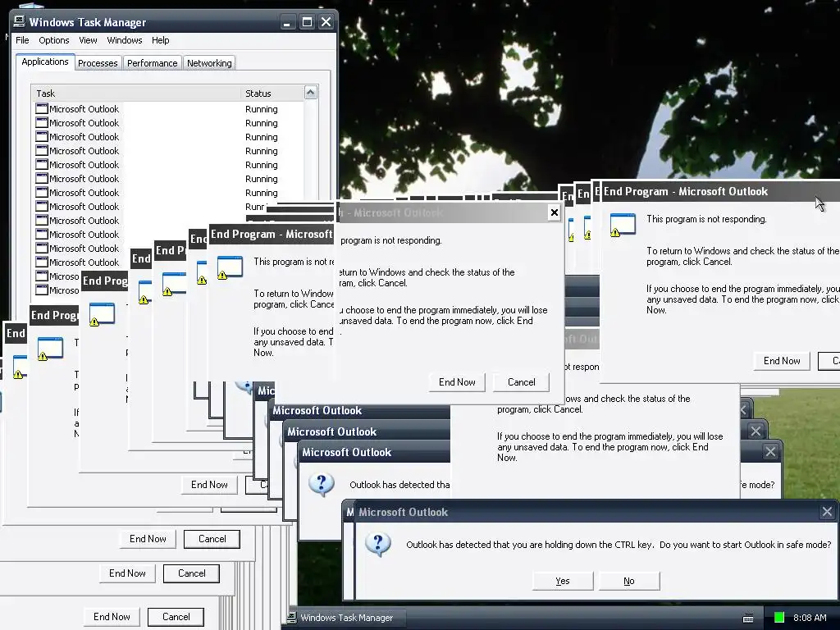Click Yes to start Outlook in safe mode

tap(563, 581)
